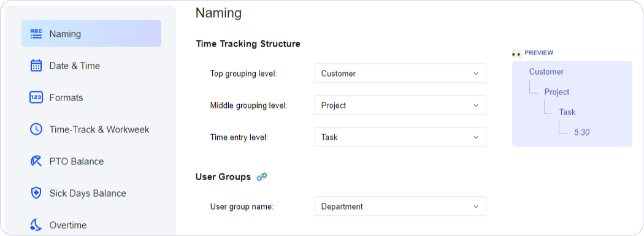Open the Middle grouping level dropdown
The image size is (644, 236).
pyautogui.click(x=401, y=105)
